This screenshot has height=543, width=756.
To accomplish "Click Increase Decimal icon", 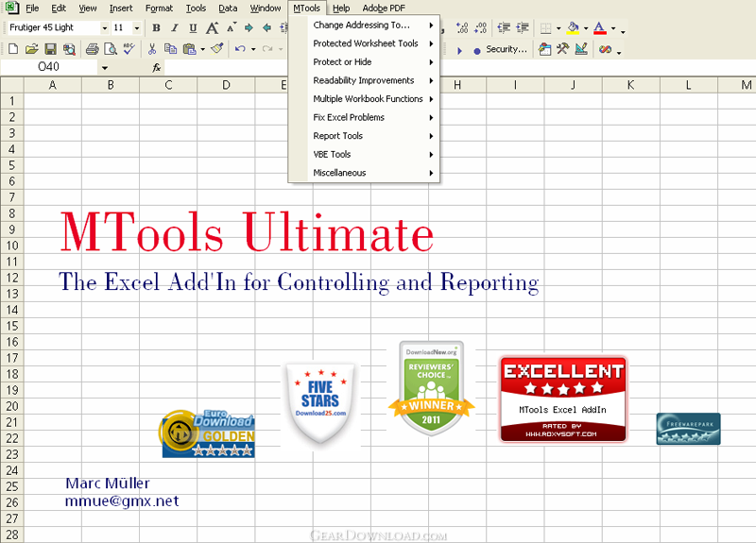I will pos(462,28).
